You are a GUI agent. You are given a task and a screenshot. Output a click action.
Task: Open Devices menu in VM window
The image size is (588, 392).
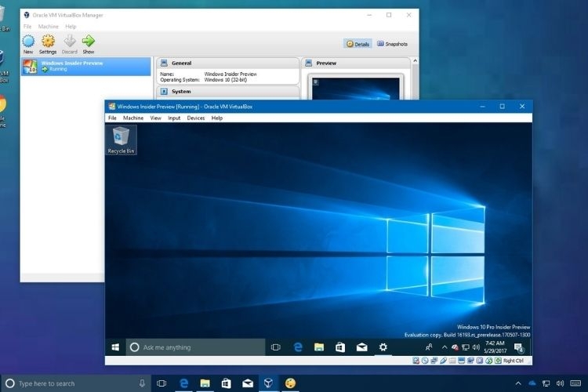[x=196, y=118]
